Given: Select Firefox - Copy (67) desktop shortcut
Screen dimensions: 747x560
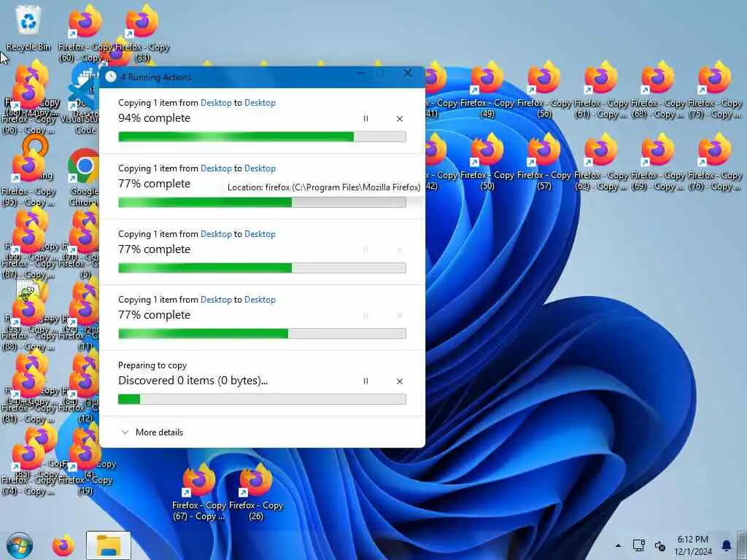Looking at the screenshot, I should pos(198,492).
